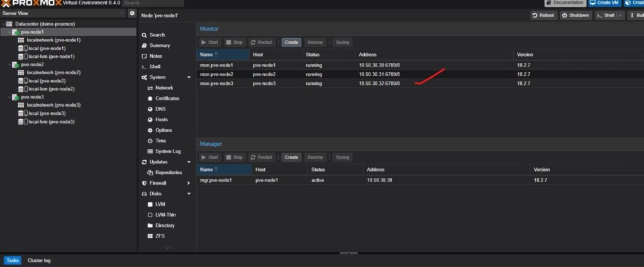Click the Create VM button
This screenshot has width=644, height=267.
click(605, 3)
